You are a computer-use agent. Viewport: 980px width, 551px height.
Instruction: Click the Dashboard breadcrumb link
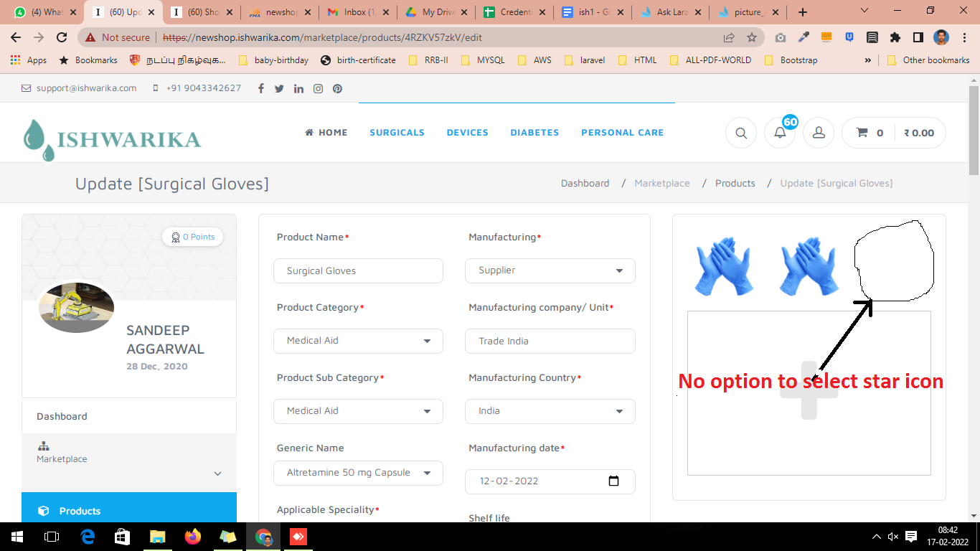point(585,184)
